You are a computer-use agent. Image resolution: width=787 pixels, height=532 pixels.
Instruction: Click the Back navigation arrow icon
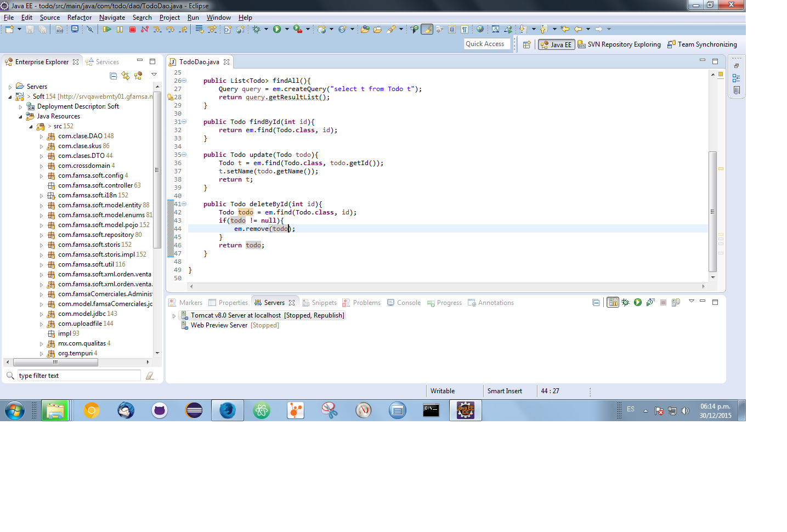tap(578, 29)
